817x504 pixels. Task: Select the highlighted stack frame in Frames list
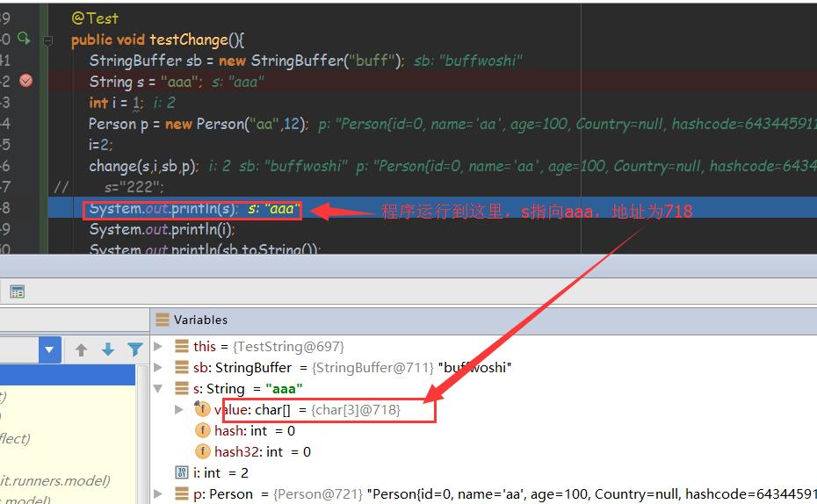[x=68, y=375]
